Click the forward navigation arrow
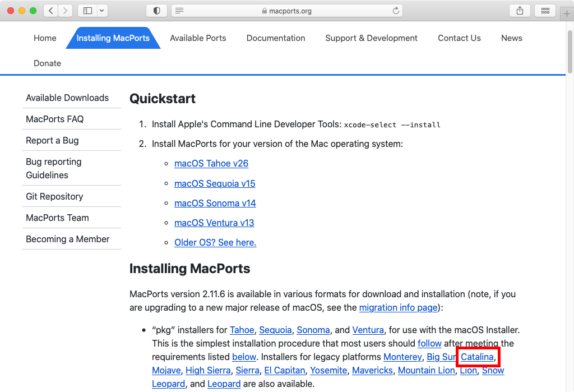Image resolution: width=574 pixels, height=392 pixels. click(x=66, y=11)
